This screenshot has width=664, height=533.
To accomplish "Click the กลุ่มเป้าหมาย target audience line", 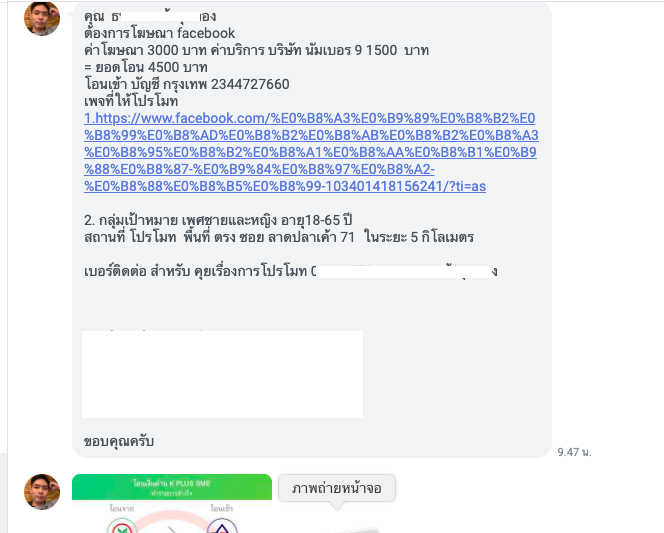I will tap(218, 220).
